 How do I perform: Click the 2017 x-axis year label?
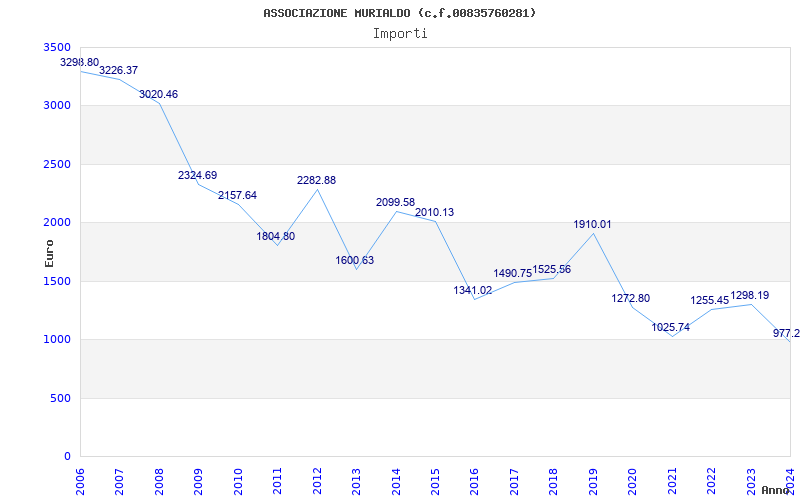click(x=514, y=482)
